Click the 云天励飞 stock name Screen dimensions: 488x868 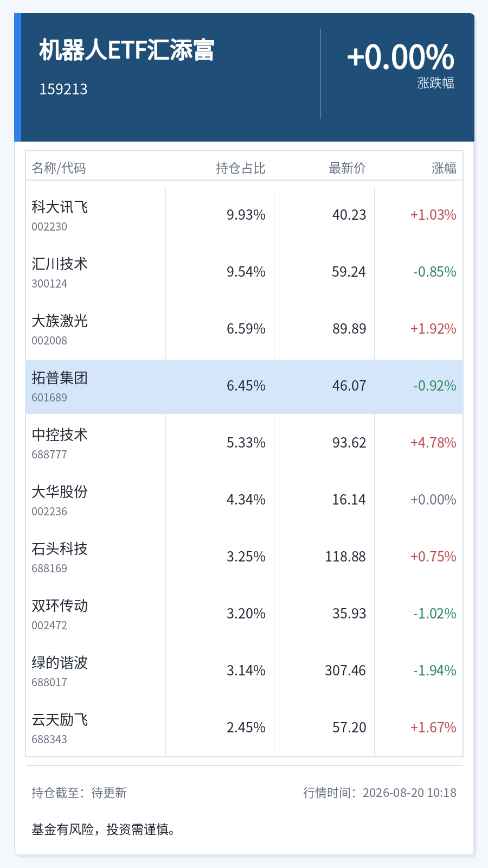(60, 720)
